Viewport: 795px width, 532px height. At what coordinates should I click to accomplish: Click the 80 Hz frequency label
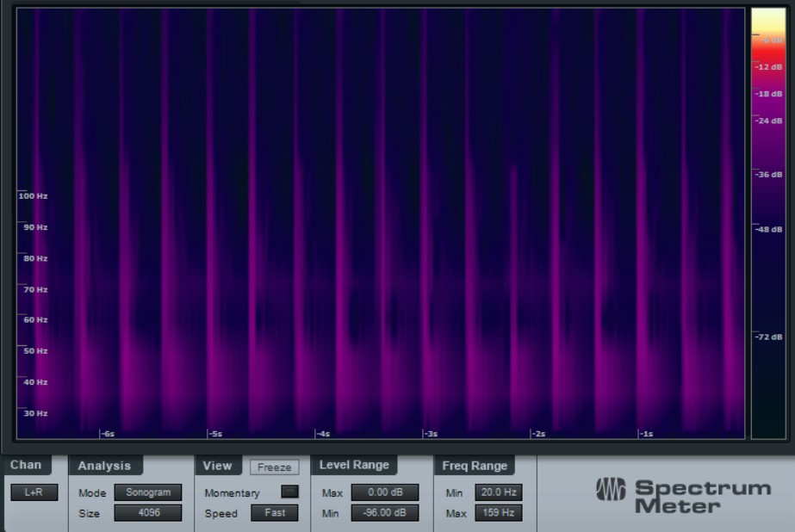pyautogui.click(x=35, y=258)
